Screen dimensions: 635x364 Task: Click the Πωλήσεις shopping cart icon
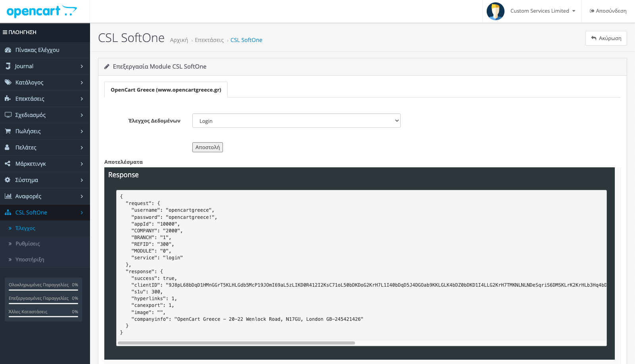coord(8,131)
